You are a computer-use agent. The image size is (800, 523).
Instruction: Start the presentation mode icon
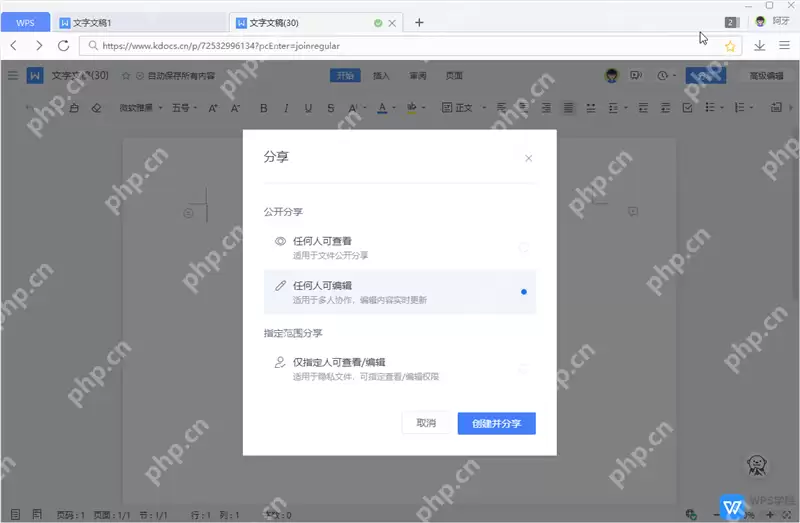[x=636, y=76]
